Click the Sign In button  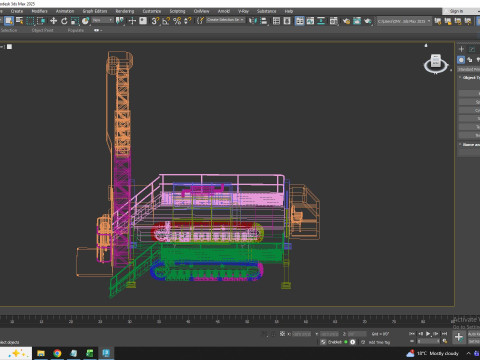click(456, 11)
